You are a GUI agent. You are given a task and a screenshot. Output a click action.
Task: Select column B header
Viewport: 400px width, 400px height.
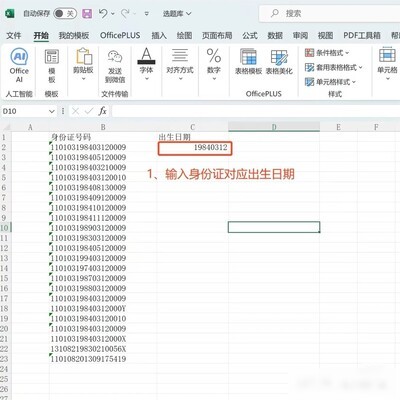point(103,127)
